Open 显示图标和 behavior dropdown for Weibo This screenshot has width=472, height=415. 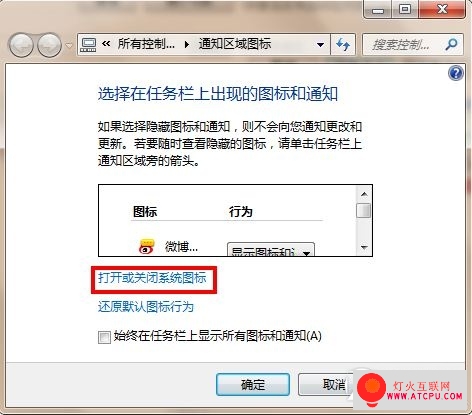(x=271, y=250)
